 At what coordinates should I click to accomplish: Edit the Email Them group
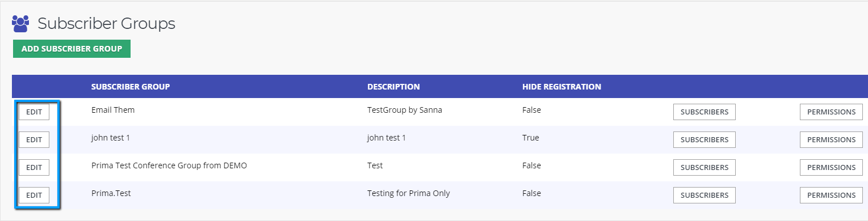point(34,112)
